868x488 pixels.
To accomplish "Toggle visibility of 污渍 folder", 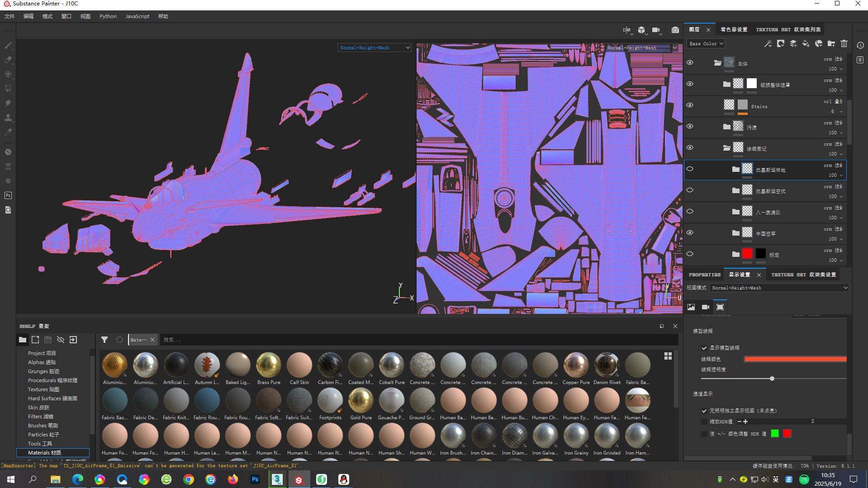I will tap(690, 127).
